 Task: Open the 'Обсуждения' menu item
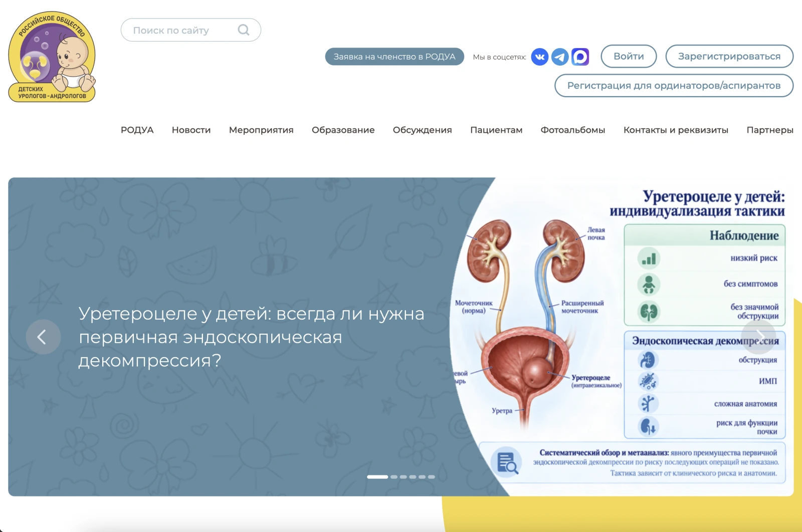(x=422, y=130)
